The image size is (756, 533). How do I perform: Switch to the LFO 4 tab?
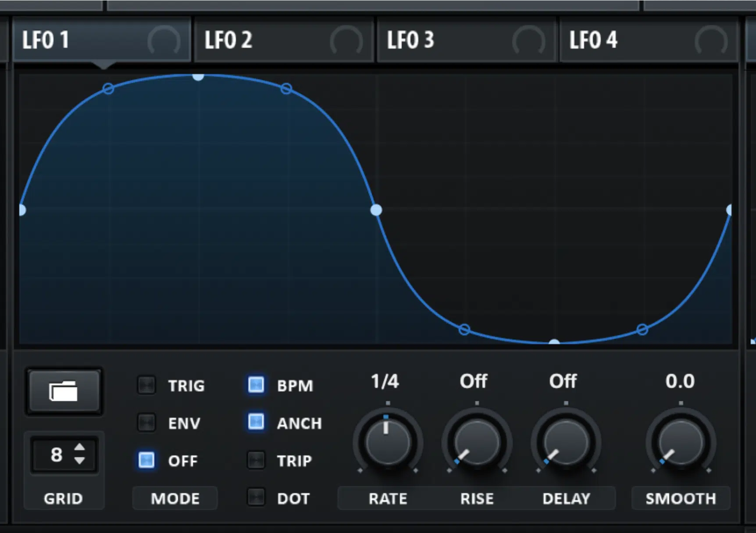pyautogui.click(x=649, y=40)
